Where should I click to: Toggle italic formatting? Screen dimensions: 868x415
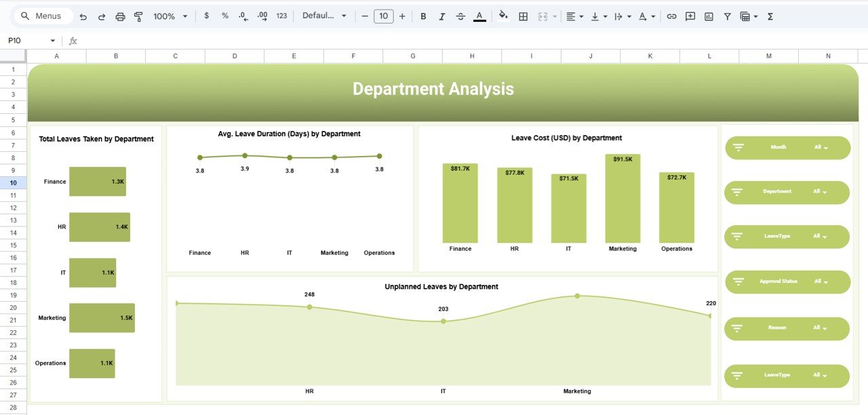[x=441, y=16]
